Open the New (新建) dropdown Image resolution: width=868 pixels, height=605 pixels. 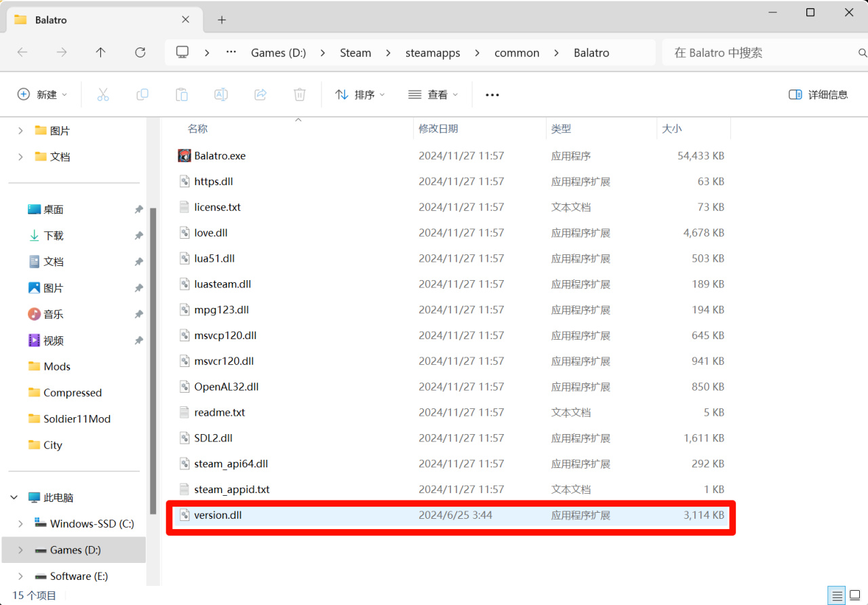point(42,95)
